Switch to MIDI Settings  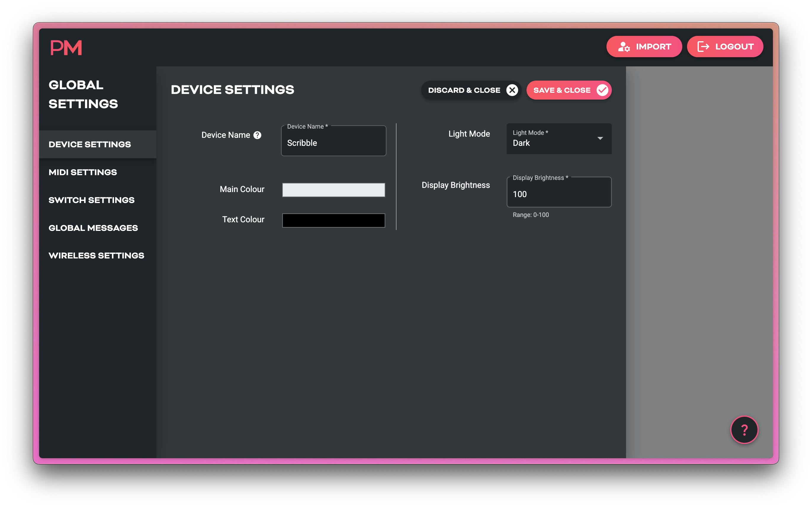(82, 172)
